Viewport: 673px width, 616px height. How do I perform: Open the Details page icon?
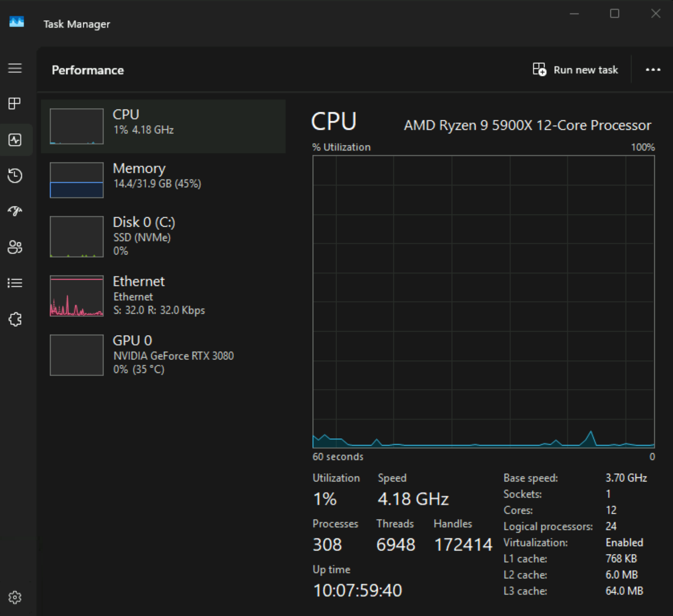15,283
